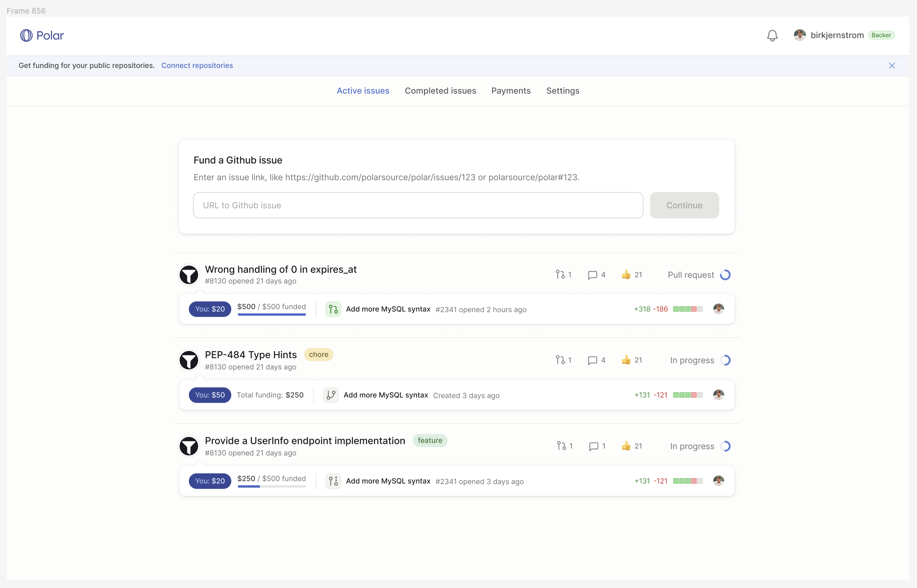Dismiss the funding banner with the X
This screenshot has height=588, width=917.
tap(892, 65)
